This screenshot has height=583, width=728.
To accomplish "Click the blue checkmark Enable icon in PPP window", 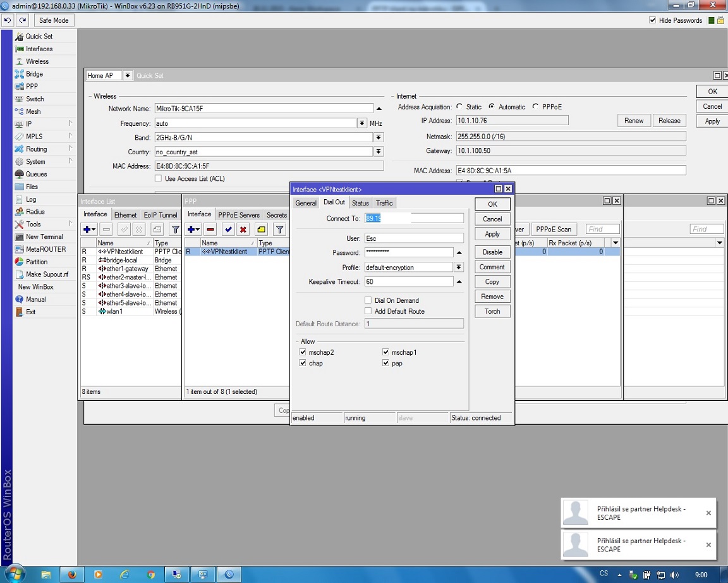I will click(228, 230).
